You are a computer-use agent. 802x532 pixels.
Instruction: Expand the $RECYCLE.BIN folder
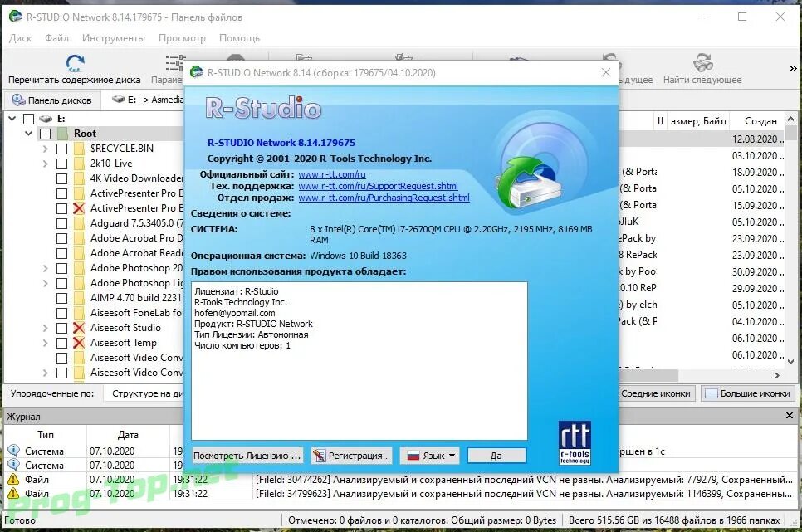pyautogui.click(x=46, y=149)
